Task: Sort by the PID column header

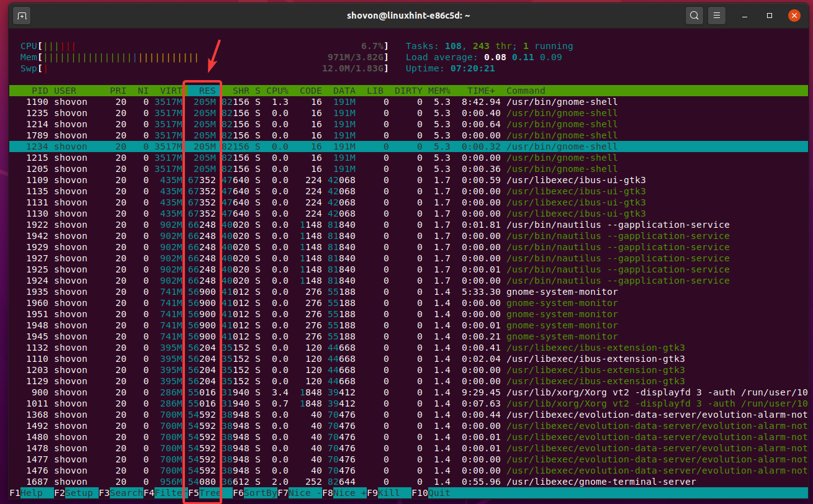Action: coord(40,91)
